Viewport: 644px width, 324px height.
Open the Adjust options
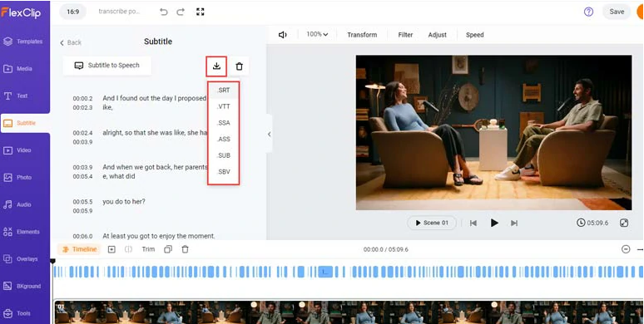click(437, 35)
